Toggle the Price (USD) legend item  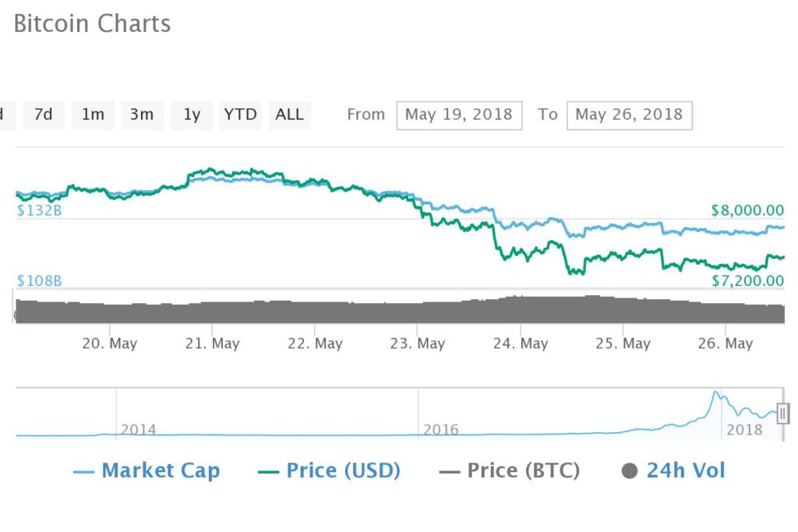[x=330, y=470]
